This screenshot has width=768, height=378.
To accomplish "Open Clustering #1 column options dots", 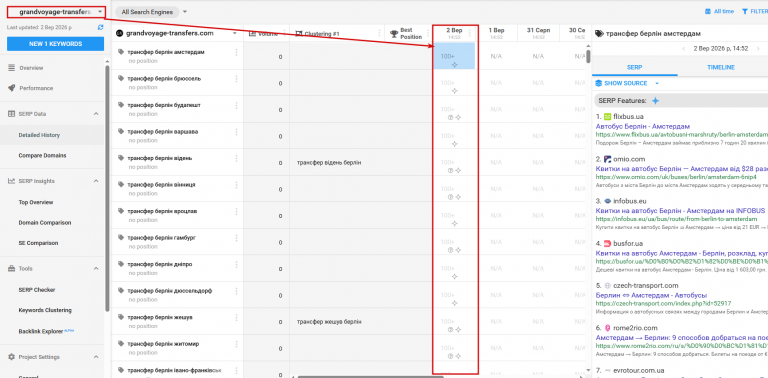I will click(x=379, y=33).
